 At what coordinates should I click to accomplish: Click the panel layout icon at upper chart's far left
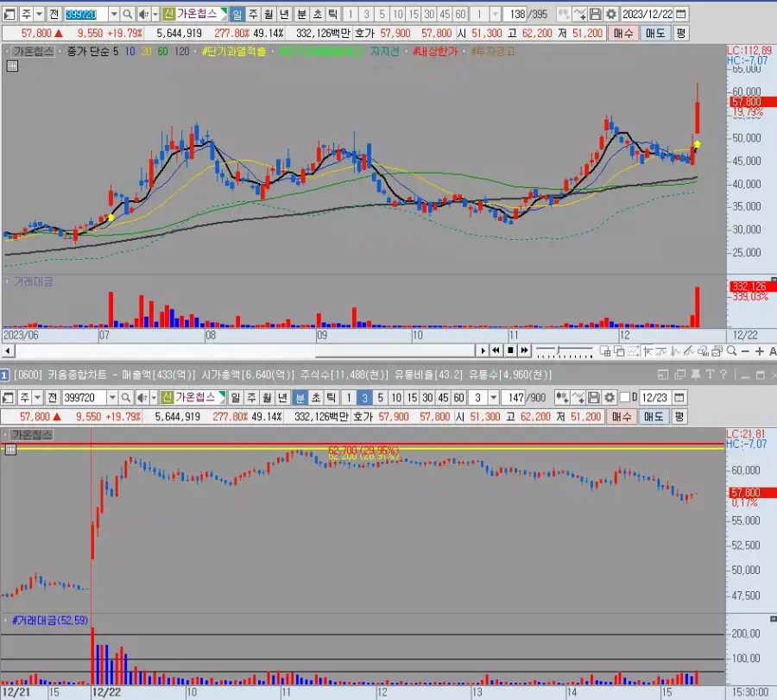[9, 14]
